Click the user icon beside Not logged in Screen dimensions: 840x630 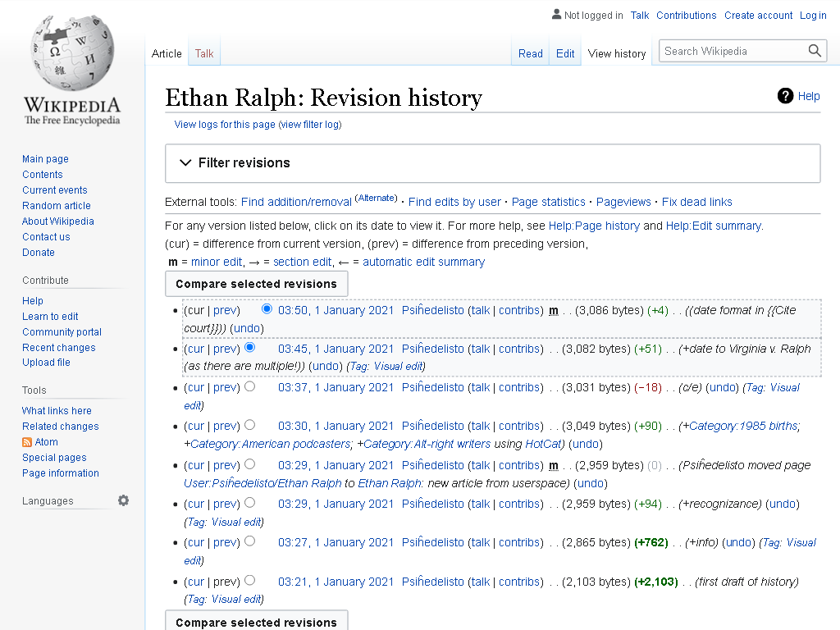point(556,15)
